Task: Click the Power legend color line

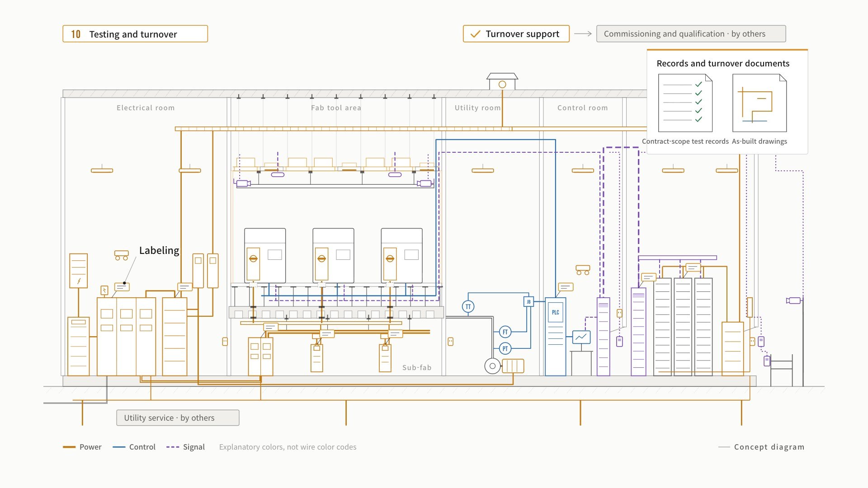Action: tap(69, 447)
